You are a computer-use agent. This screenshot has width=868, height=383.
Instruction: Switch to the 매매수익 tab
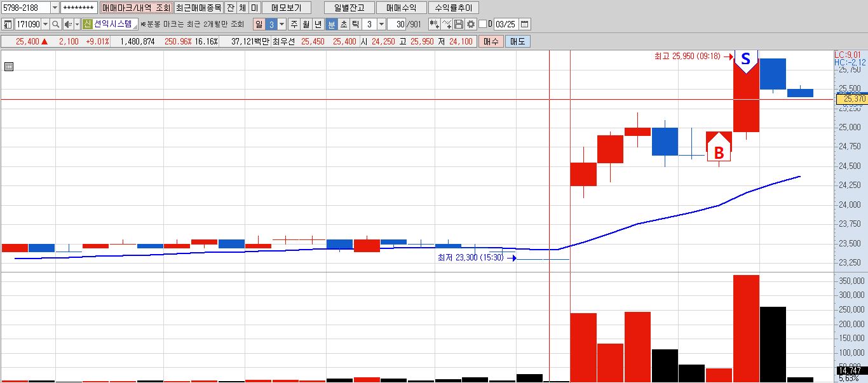[401, 8]
